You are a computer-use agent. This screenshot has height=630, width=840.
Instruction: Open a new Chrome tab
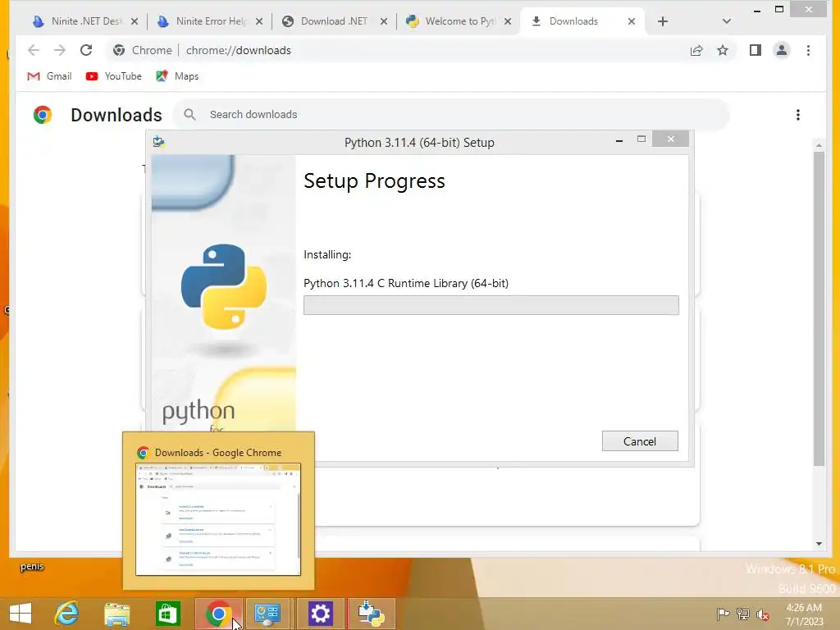point(663,21)
